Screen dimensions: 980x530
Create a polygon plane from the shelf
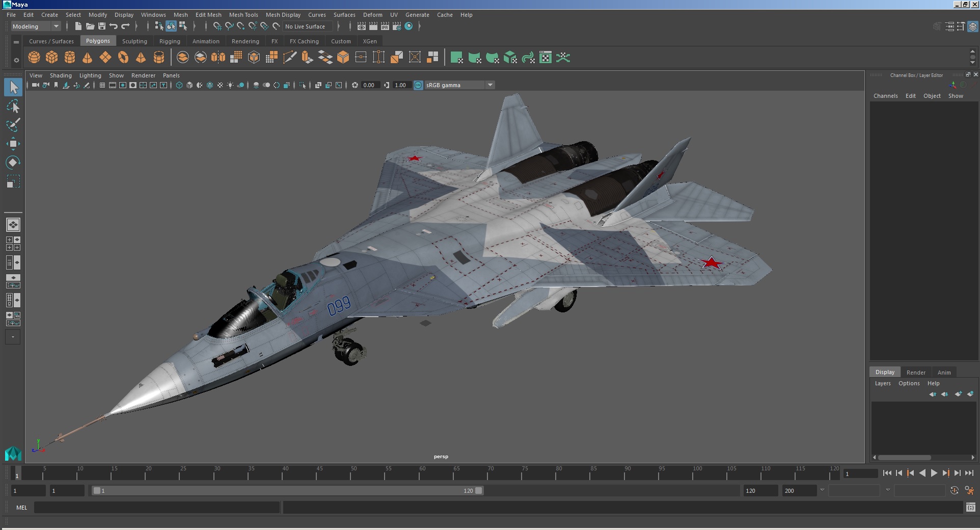pyautogui.click(x=105, y=58)
